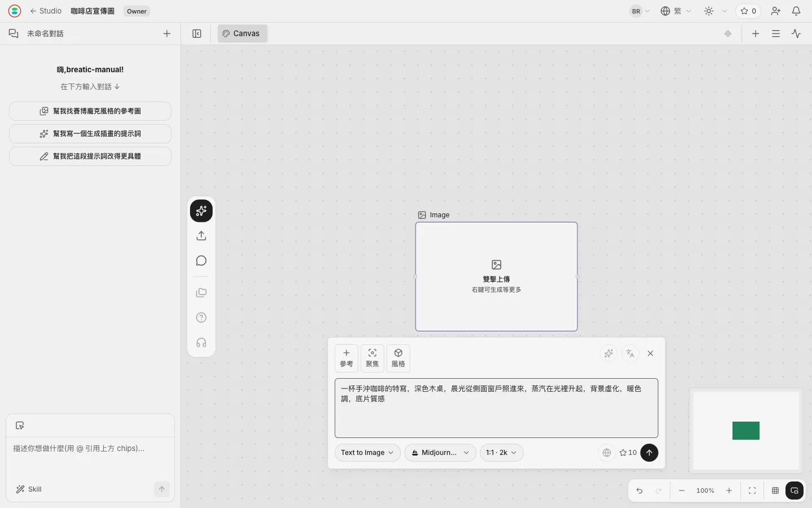Open the Text to Image mode dropdown

pos(368,453)
